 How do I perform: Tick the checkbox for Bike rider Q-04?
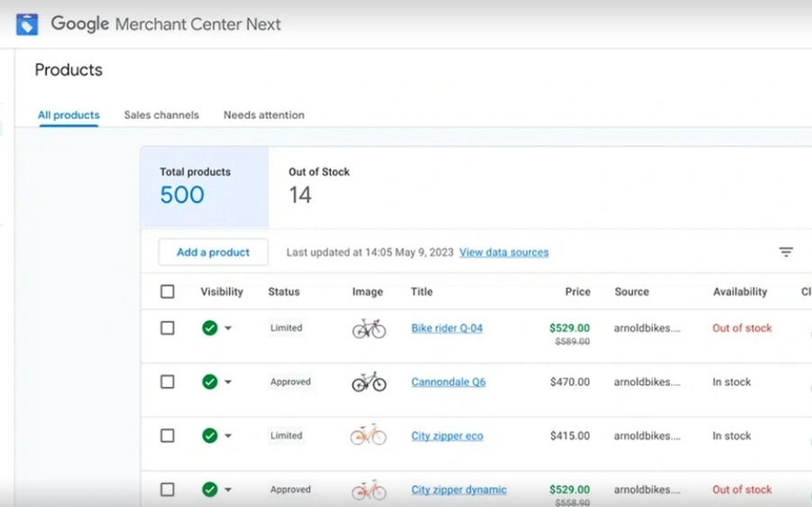pyautogui.click(x=167, y=327)
